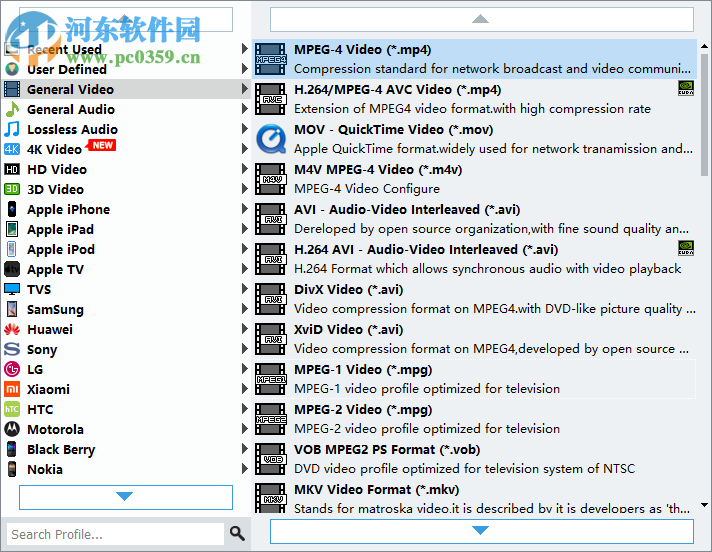
Task: Open the General Video category
Action: (127, 89)
